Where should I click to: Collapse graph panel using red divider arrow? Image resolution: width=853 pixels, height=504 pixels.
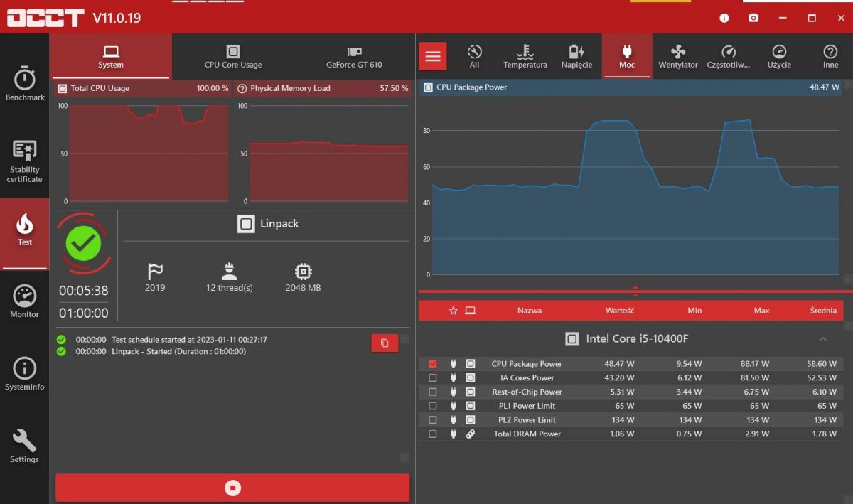(x=635, y=291)
